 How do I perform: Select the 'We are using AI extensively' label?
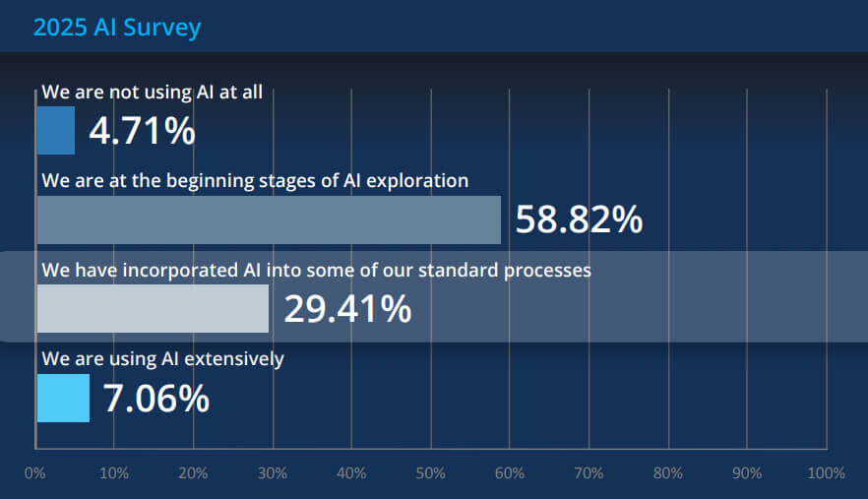tap(162, 358)
